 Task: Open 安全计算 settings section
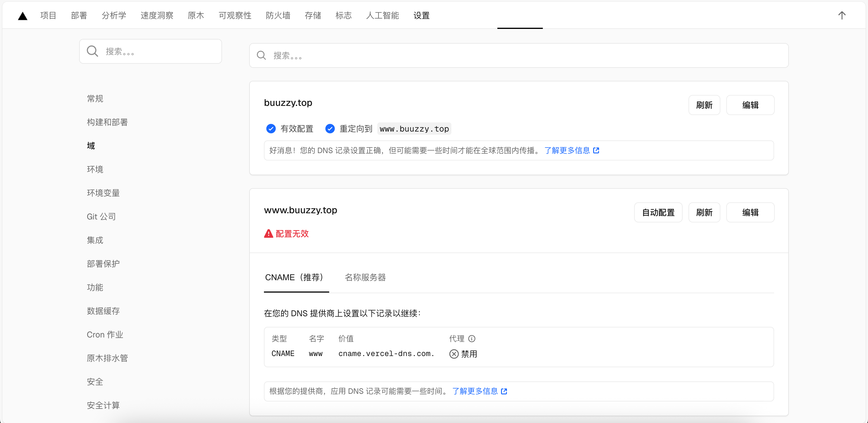click(103, 405)
